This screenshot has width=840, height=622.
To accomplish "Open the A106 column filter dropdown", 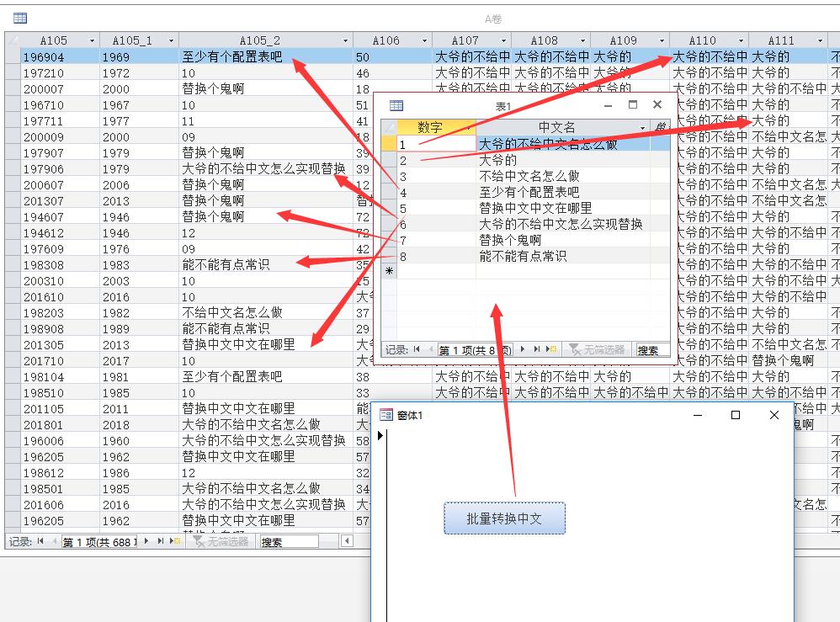I will coord(424,40).
